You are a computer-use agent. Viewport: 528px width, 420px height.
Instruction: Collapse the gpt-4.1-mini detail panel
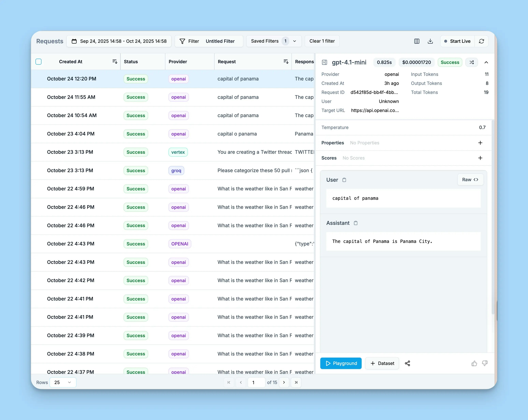point(486,62)
